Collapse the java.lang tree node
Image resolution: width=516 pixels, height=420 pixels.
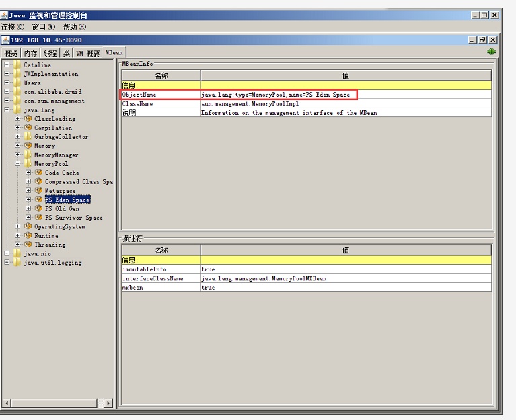tap(7, 110)
